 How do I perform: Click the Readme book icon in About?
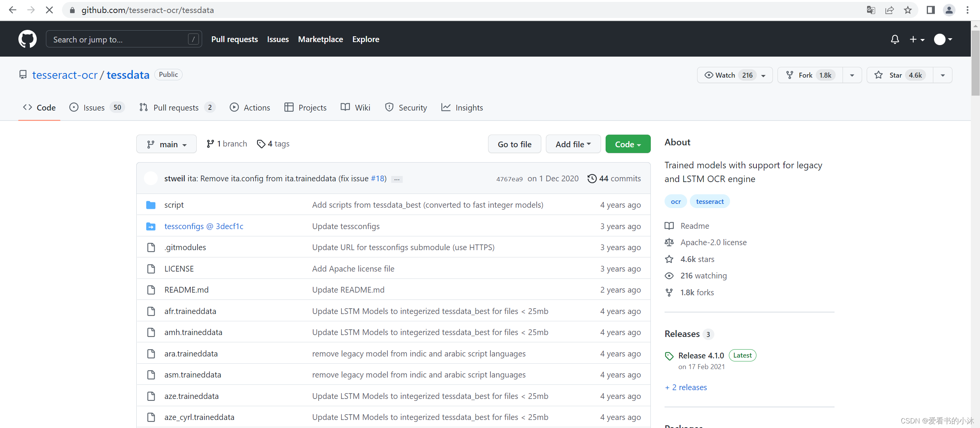(669, 226)
